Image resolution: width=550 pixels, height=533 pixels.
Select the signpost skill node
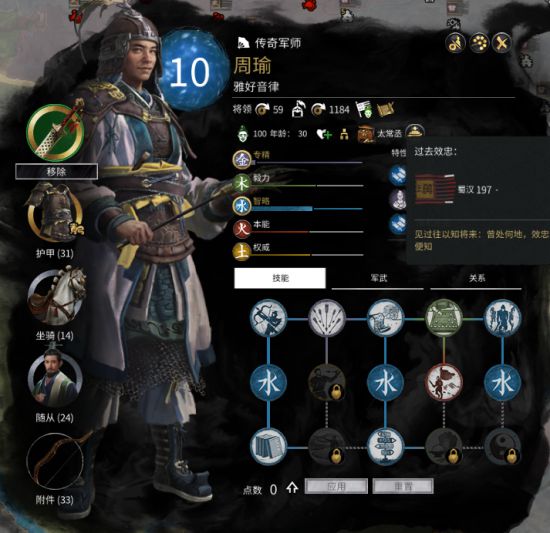click(385, 447)
